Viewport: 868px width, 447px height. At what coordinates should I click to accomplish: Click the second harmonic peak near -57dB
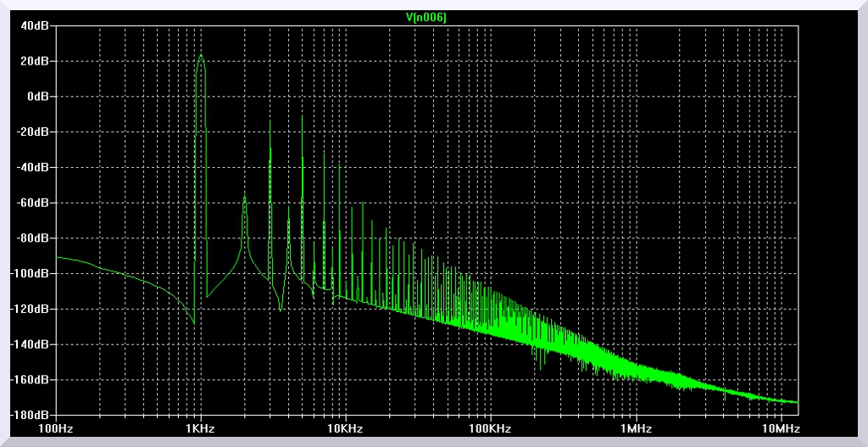tap(244, 197)
